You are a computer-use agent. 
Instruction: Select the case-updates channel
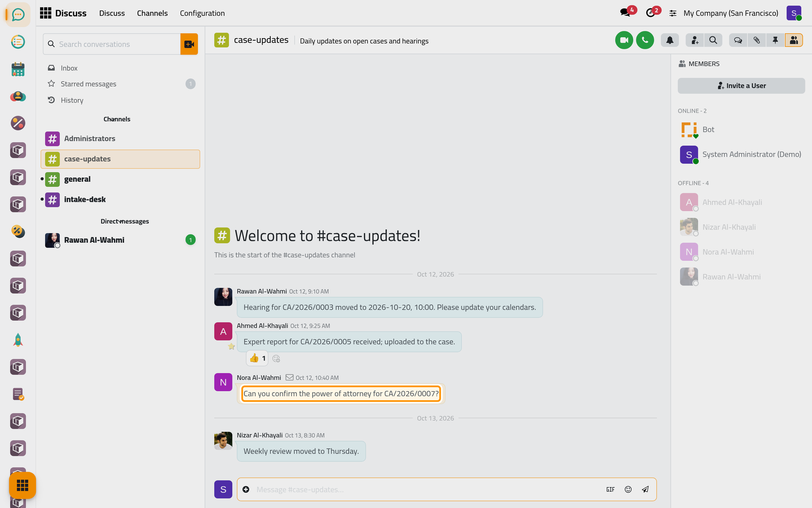(x=120, y=159)
